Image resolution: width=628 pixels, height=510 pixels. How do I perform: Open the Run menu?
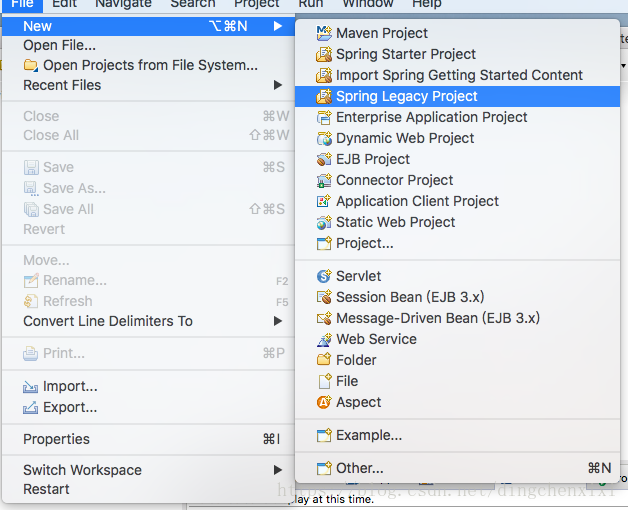tap(310, 4)
